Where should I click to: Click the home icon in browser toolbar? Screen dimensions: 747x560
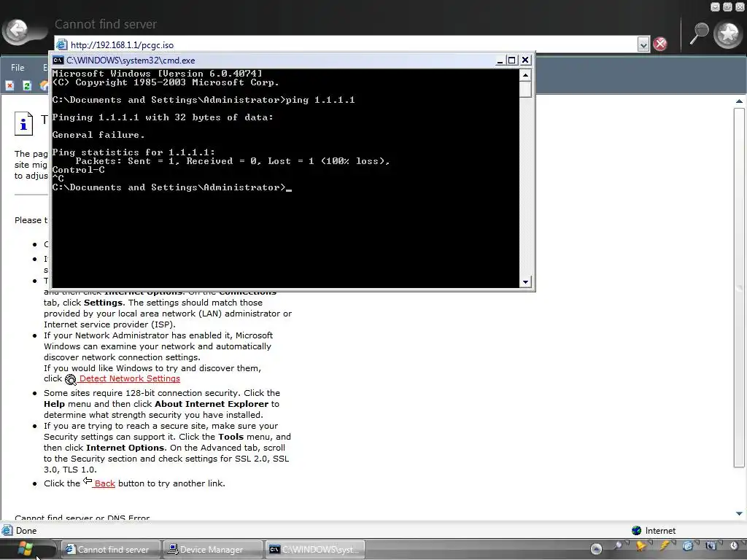[44, 86]
